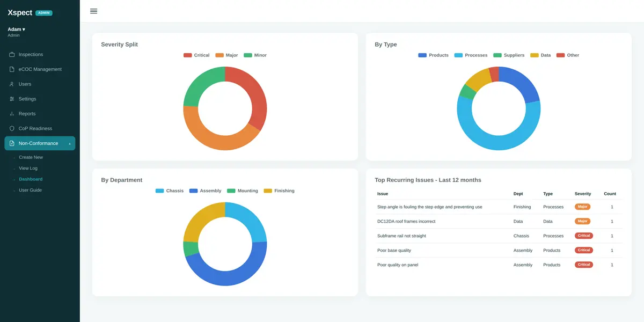Open CoP Readiness in the sidebar

(x=40, y=129)
